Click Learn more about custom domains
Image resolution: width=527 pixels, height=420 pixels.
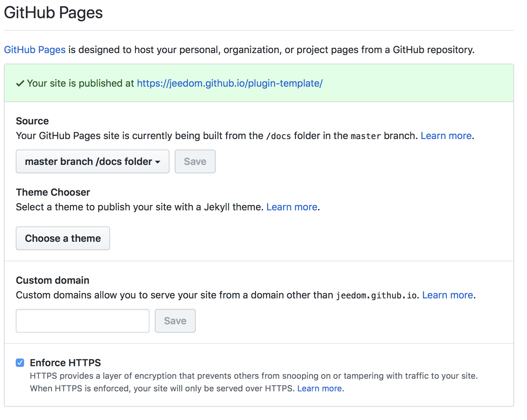(x=448, y=295)
